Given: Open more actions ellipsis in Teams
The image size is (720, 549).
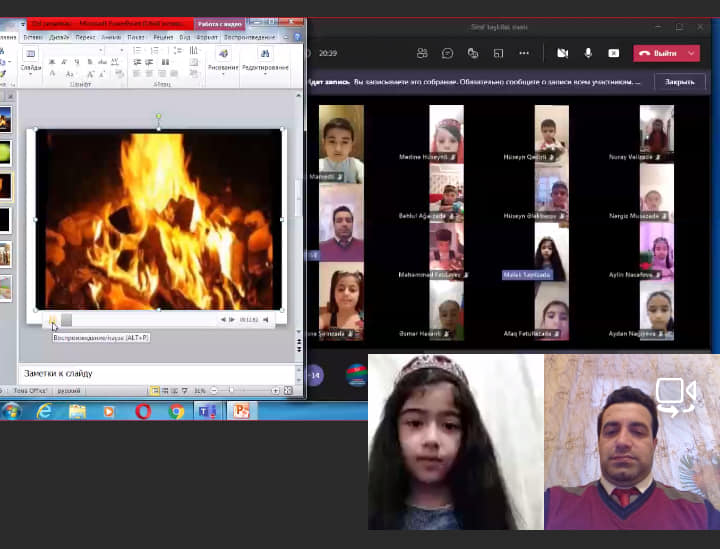Looking at the screenshot, I should tap(524, 53).
